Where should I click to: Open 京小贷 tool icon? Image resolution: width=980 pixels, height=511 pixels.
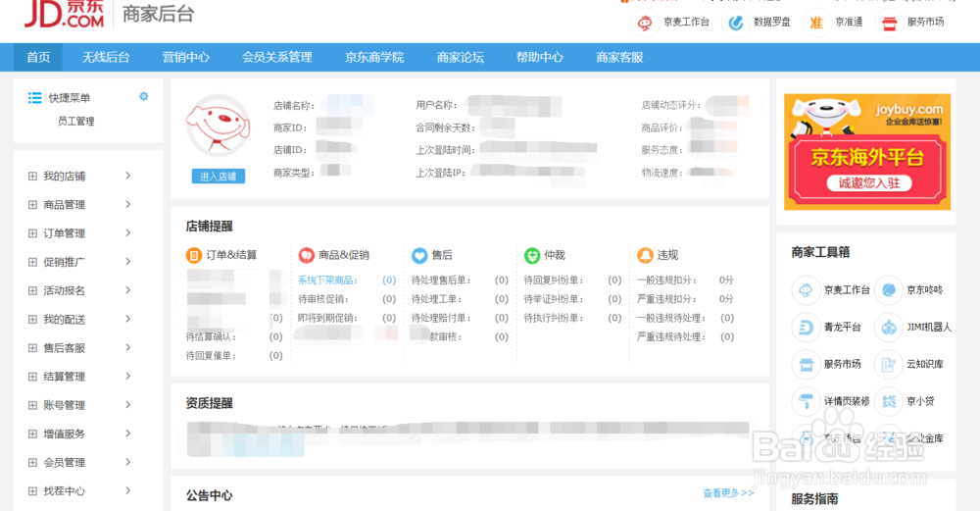(889, 401)
